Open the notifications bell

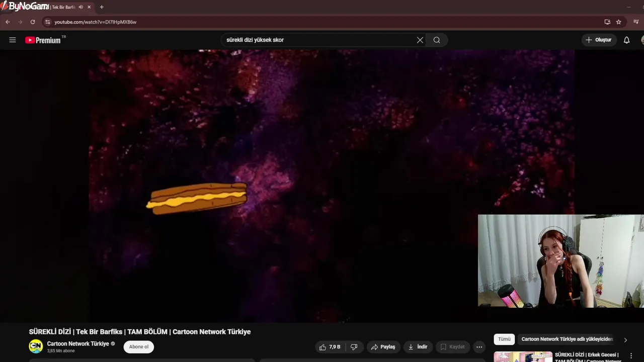tap(627, 40)
